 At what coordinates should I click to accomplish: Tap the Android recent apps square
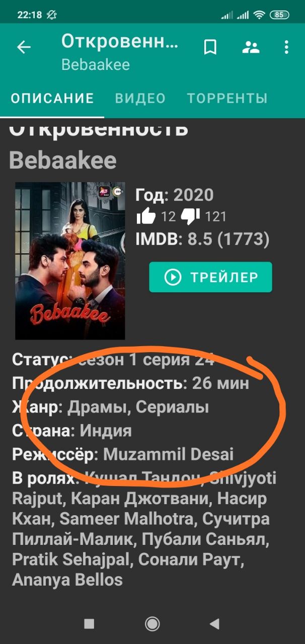(x=89, y=624)
